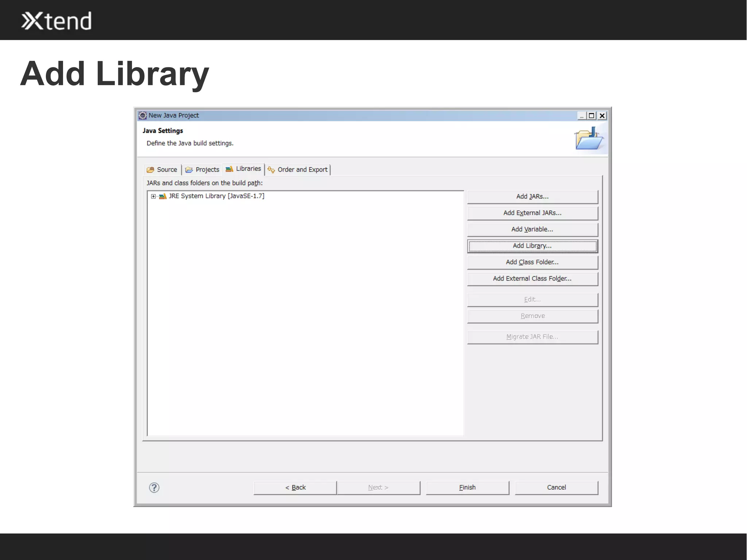The height and width of the screenshot is (560, 747).
Task: Close the New Java Project dialog
Action: [x=602, y=116]
